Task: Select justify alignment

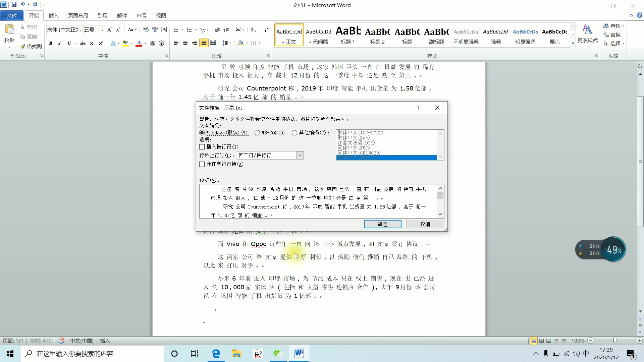Action: click(204, 43)
